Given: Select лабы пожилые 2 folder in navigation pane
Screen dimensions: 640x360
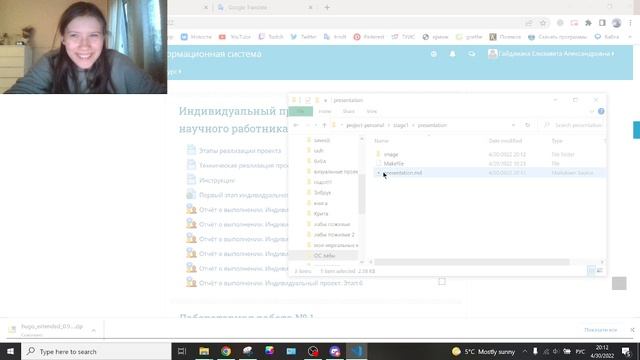Looking at the screenshot, I should [334, 235].
